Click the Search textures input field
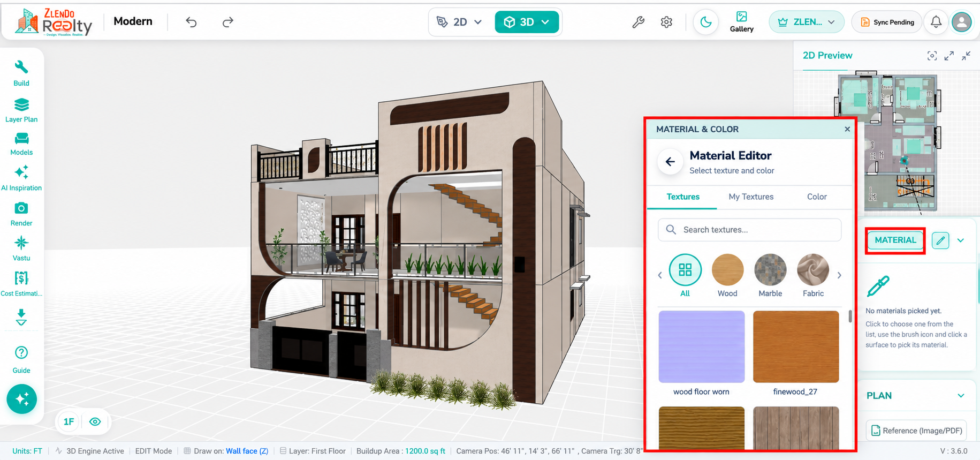The width and height of the screenshot is (980, 460). (750, 230)
